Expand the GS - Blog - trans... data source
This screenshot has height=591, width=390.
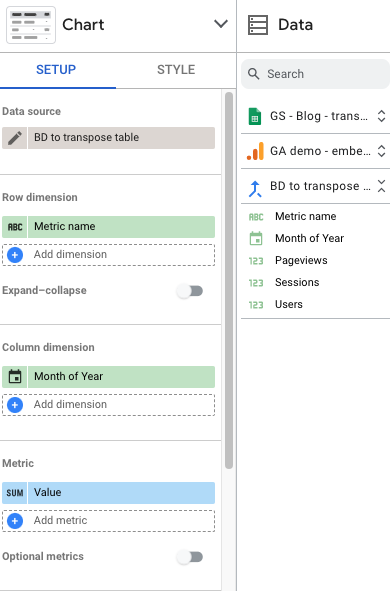tap(381, 116)
